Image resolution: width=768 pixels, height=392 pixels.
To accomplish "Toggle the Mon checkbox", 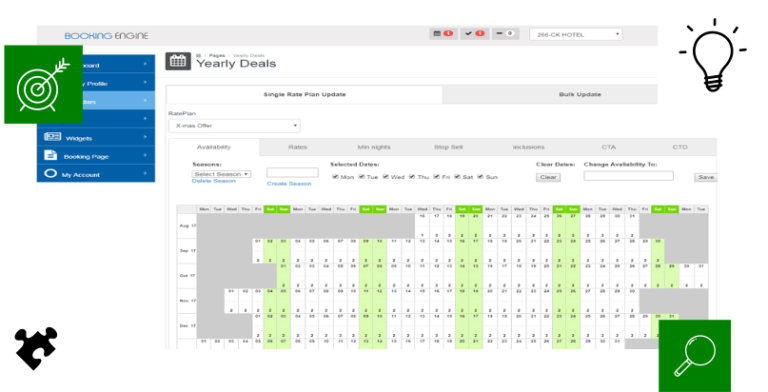I will coord(335,176).
